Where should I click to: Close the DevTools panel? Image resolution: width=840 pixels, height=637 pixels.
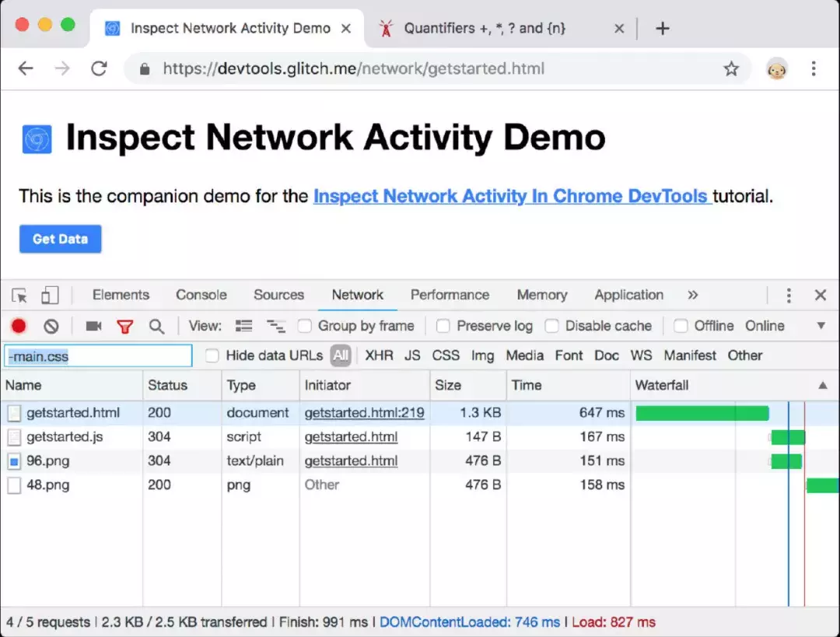pos(821,296)
